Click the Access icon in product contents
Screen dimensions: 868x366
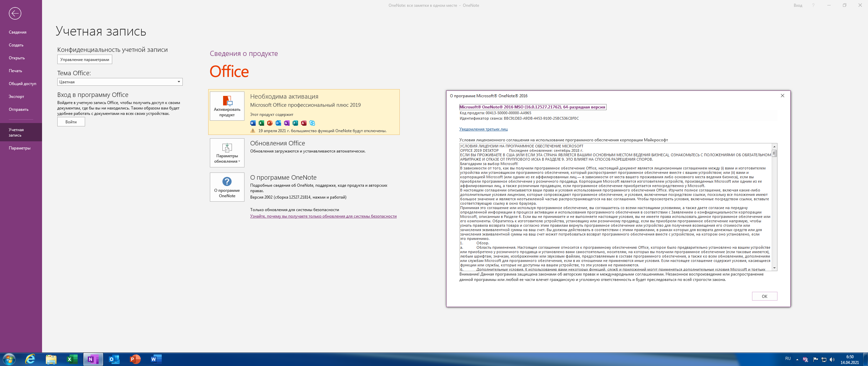(x=304, y=123)
